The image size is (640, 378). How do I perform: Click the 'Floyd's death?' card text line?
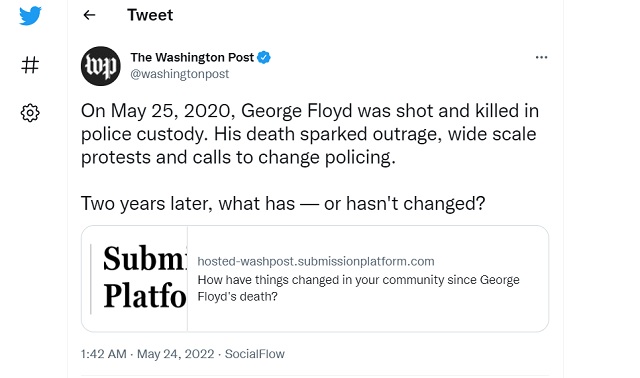(x=238, y=297)
